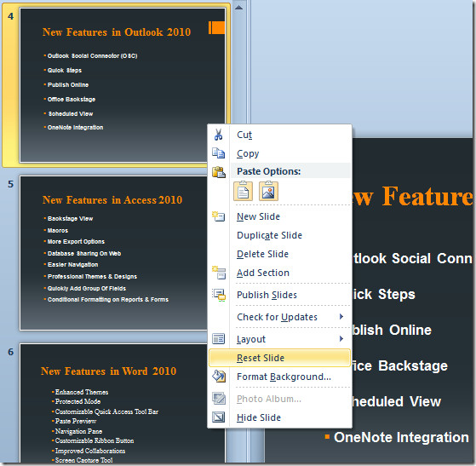Select slide 5 Access 2010 thumbnail
476x466 pixels.
(113, 253)
